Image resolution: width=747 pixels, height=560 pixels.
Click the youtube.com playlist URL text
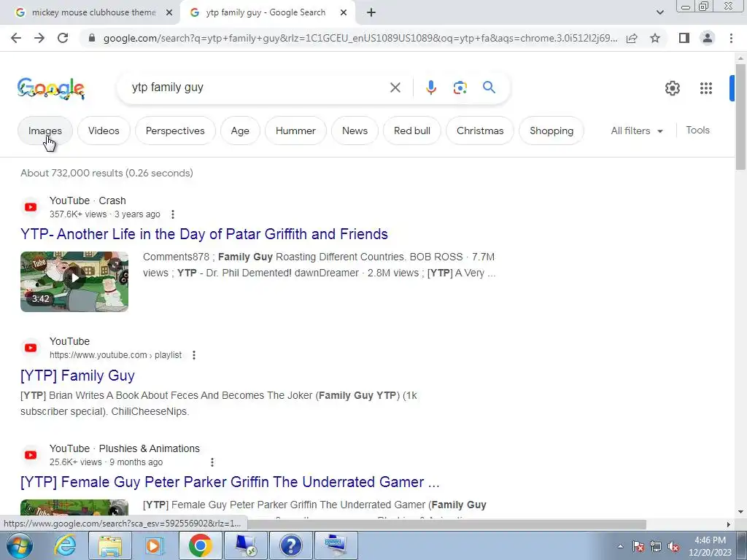[115, 355]
